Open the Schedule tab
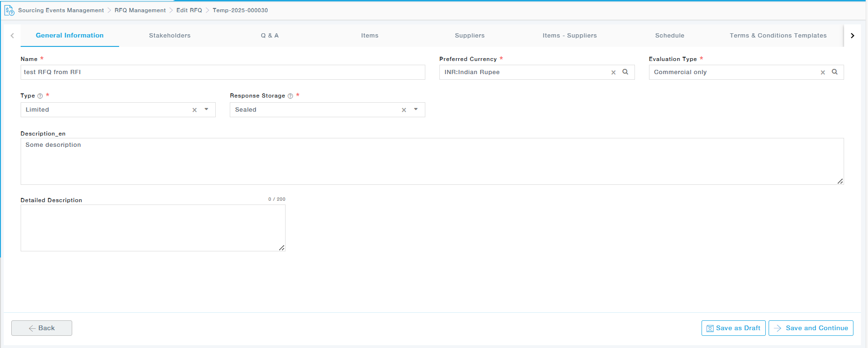 [x=670, y=36]
